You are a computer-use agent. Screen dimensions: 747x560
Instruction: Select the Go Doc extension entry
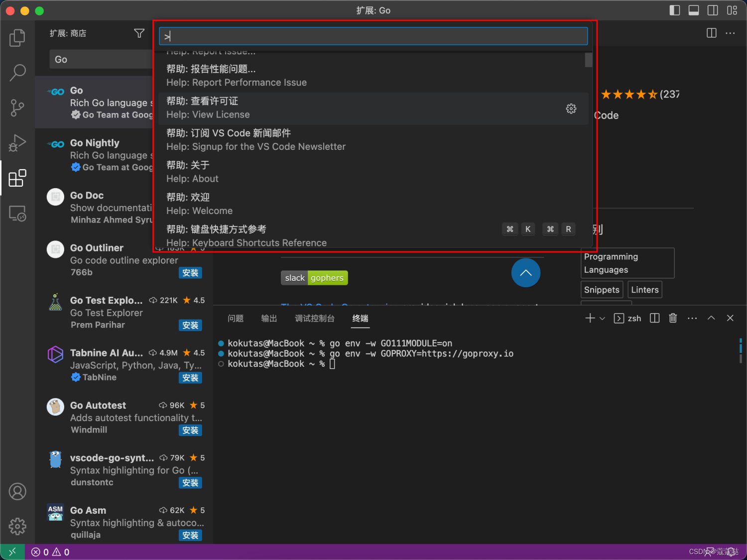94,207
